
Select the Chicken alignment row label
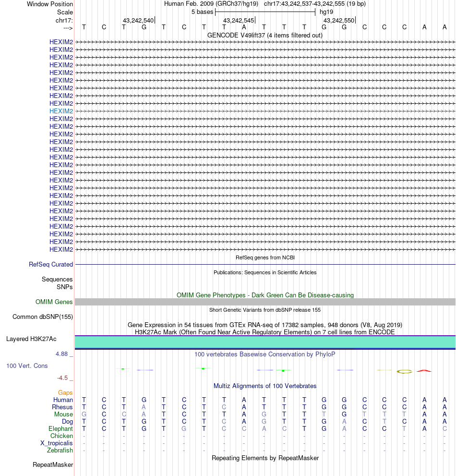pyautogui.click(x=61, y=436)
